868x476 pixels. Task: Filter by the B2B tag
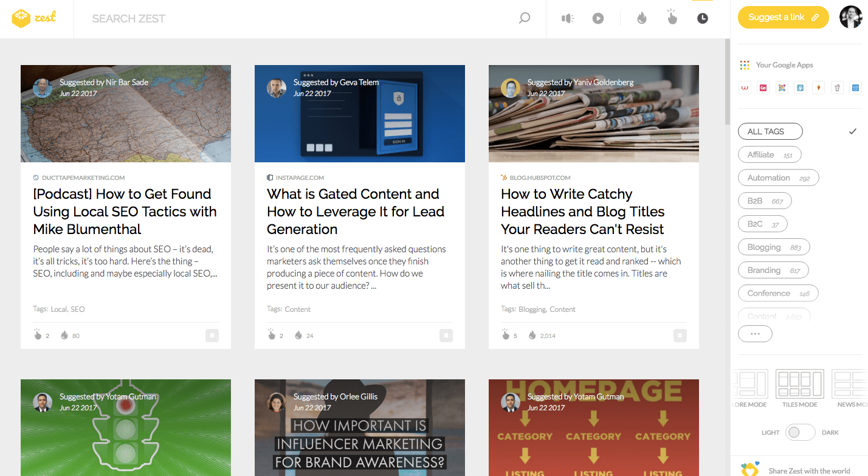[765, 201]
